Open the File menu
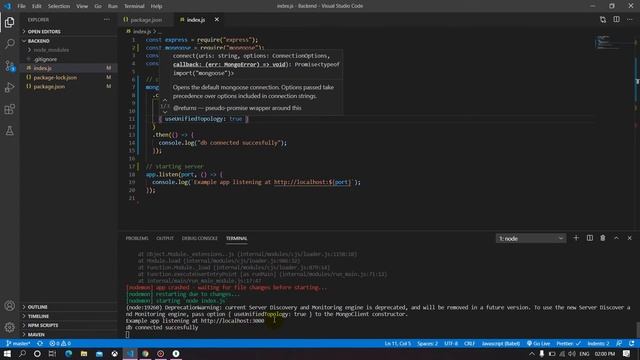Viewport: 640px width, 360px height. tap(21, 6)
